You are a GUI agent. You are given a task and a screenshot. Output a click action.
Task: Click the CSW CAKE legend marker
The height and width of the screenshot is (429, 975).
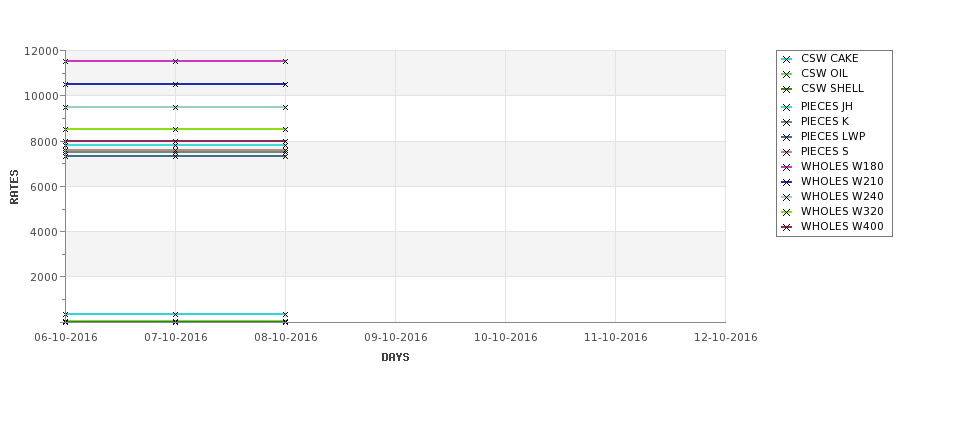point(787,60)
